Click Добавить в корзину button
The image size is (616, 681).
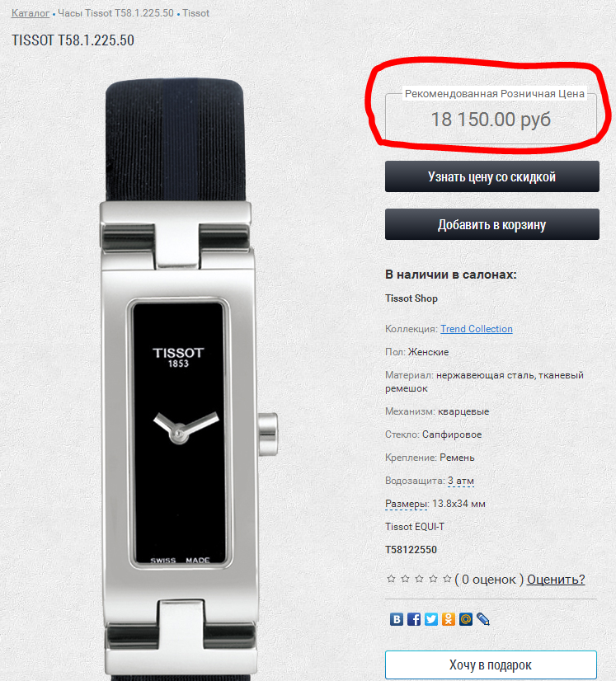(491, 224)
